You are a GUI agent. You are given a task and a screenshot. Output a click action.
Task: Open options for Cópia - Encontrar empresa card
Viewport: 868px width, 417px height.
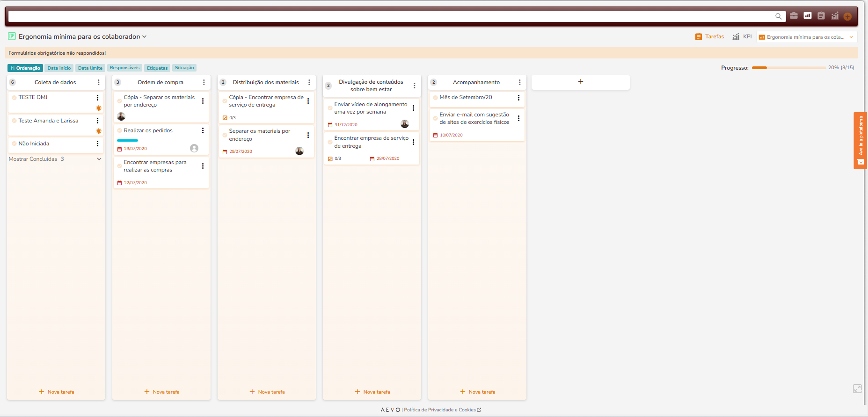click(x=308, y=101)
